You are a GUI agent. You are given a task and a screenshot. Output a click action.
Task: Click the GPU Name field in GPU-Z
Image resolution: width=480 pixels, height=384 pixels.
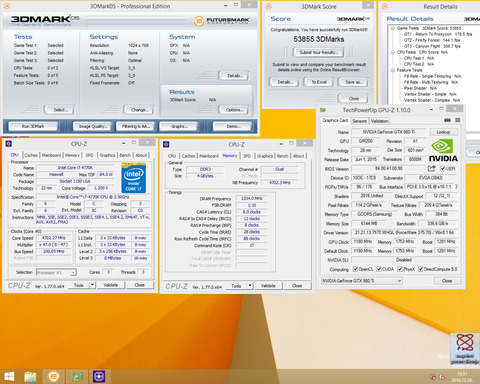click(389, 132)
